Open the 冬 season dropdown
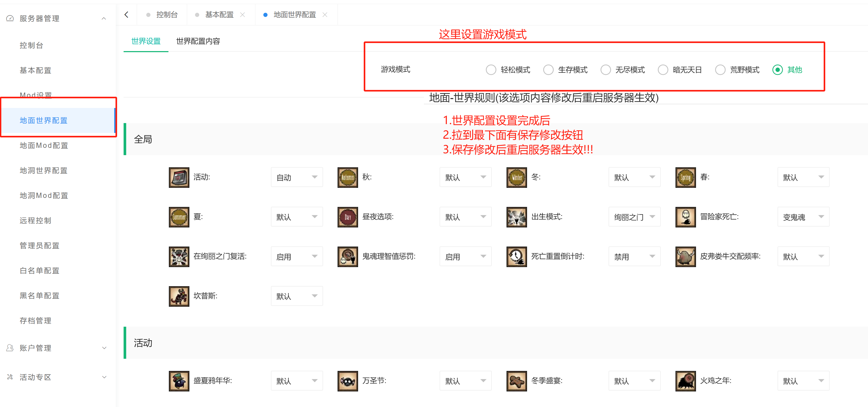The height and width of the screenshot is (407, 868). pos(634,177)
